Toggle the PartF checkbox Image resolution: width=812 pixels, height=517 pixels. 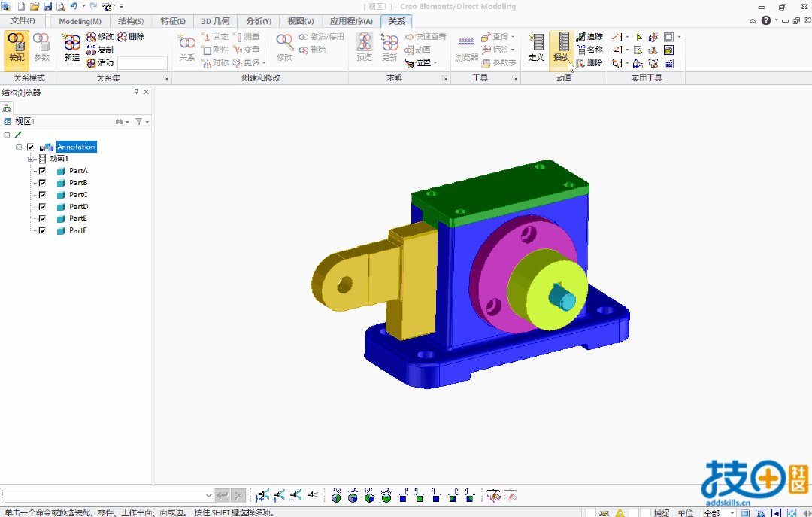(42, 230)
